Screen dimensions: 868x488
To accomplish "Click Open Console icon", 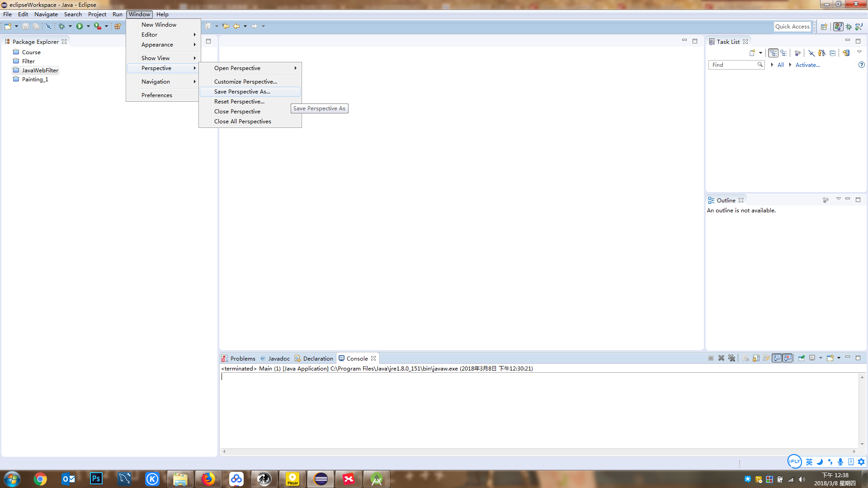I will (830, 358).
